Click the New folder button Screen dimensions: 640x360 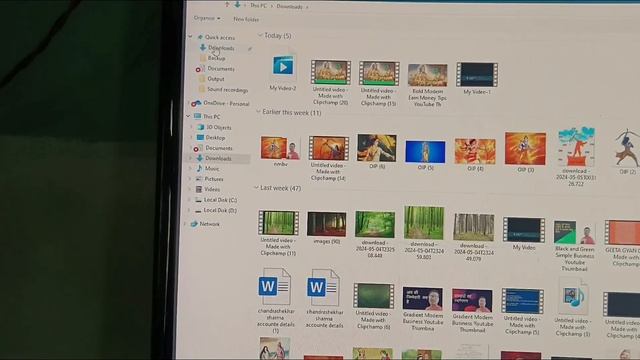[246, 19]
